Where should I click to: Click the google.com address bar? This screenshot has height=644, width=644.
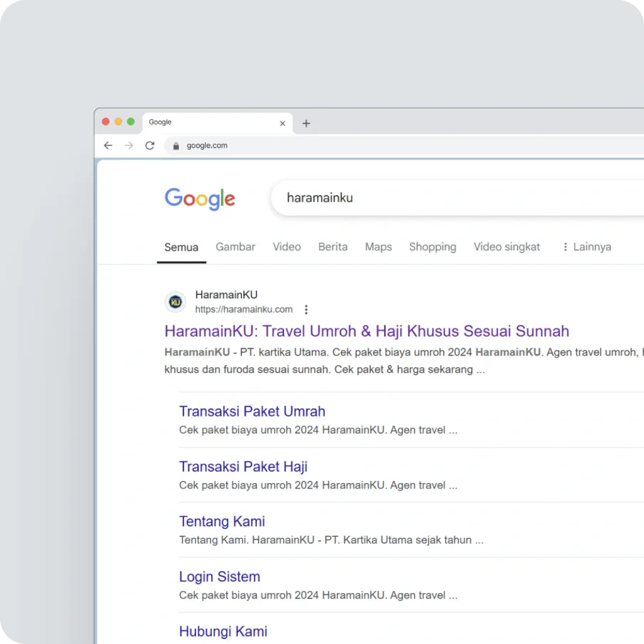click(x=404, y=146)
